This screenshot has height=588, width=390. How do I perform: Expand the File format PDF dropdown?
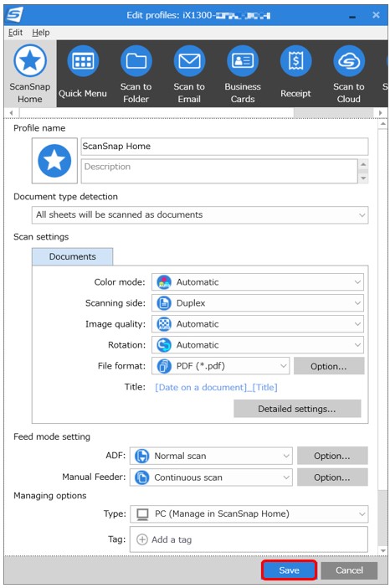click(220, 366)
